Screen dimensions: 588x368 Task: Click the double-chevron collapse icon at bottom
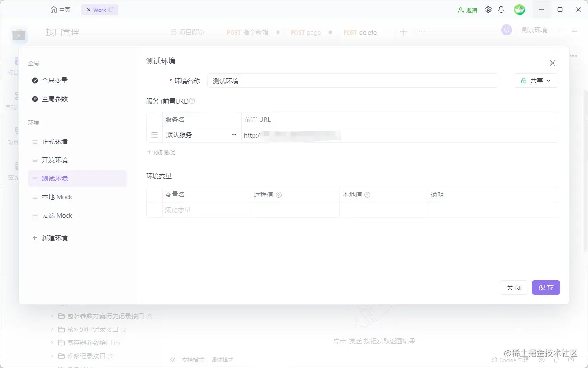click(x=173, y=360)
